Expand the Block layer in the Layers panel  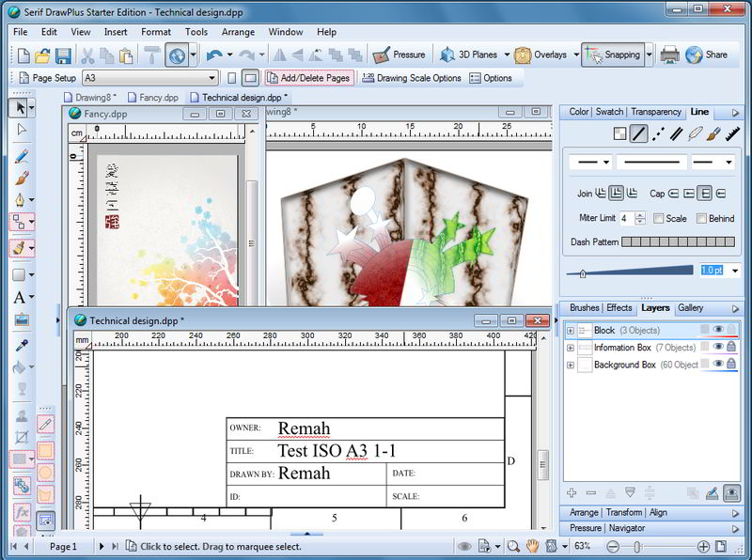(x=571, y=330)
